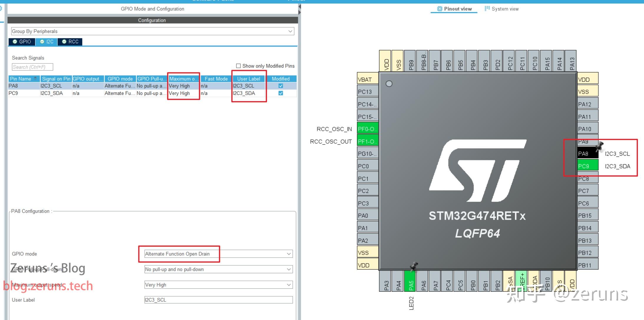Click the gear icon at the left edge
Viewport: 644px width, 320px height.
coord(1,8)
